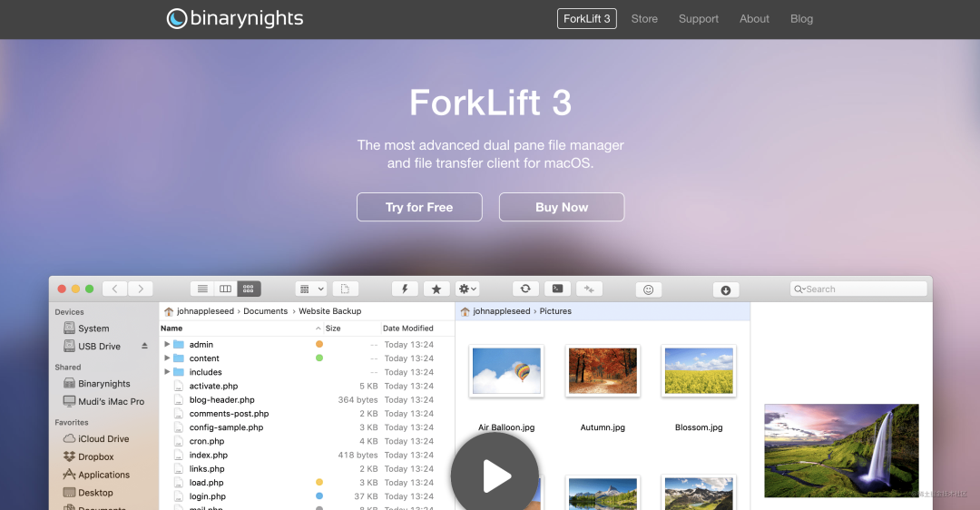Viewport: 980px width, 510px height.
Task: Sort by the Name column header
Action: [x=171, y=329]
